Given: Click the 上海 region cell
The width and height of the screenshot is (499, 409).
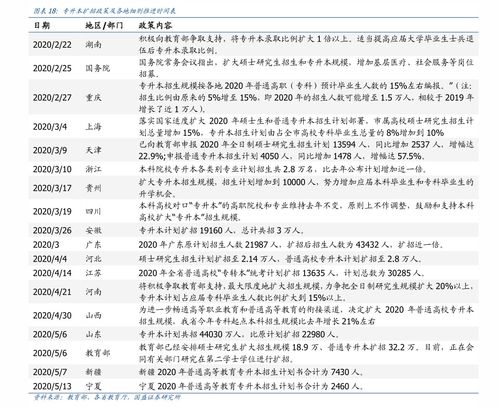Looking at the screenshot, I should tap(94, 127).
